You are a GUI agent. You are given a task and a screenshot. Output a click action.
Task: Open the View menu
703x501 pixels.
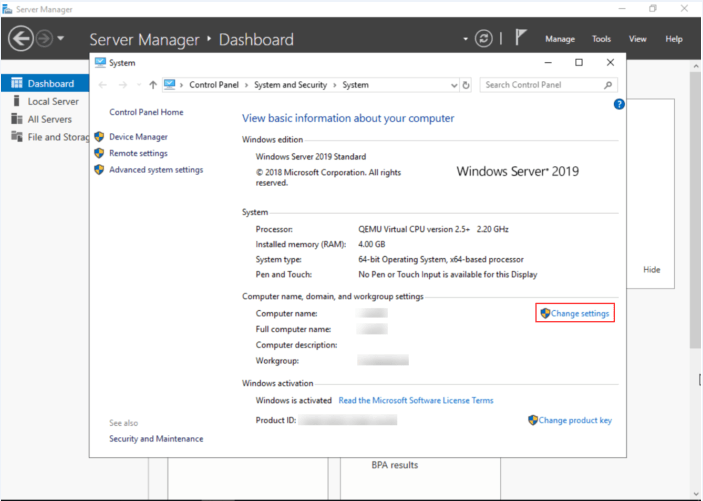[x=637, y=39]
